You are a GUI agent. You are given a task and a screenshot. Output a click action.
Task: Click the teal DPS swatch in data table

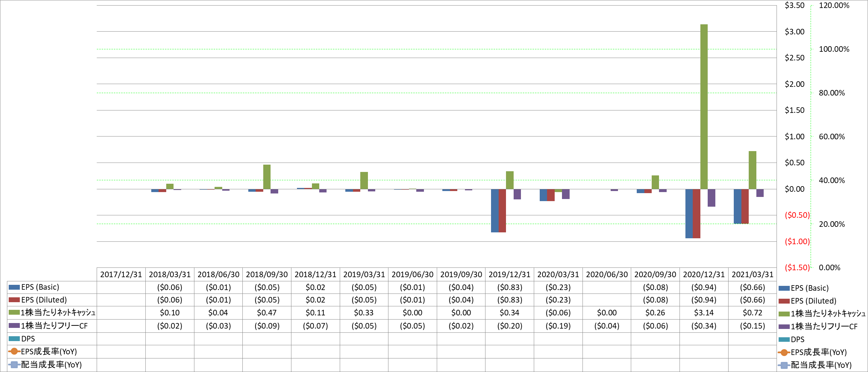point(14,339)
